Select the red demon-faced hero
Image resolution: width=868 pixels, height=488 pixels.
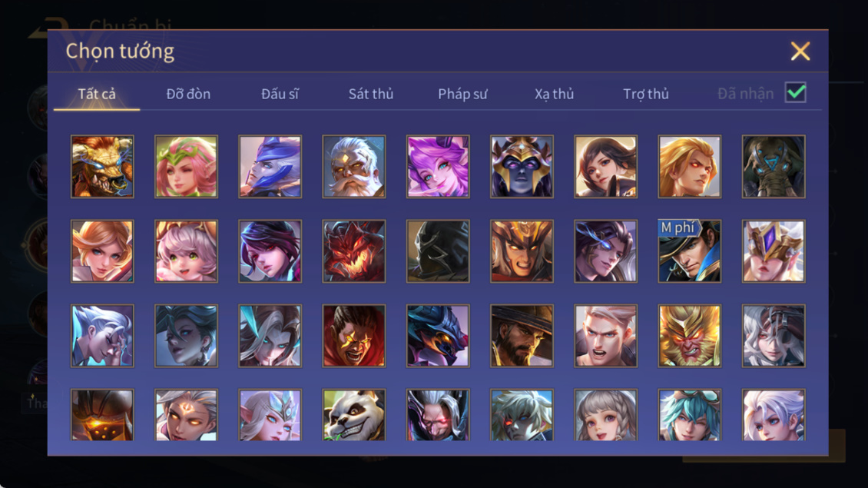click(x=354, y=251)
